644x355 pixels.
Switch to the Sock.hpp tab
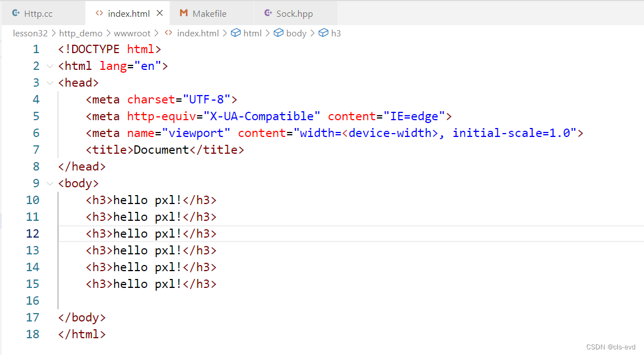294,13
